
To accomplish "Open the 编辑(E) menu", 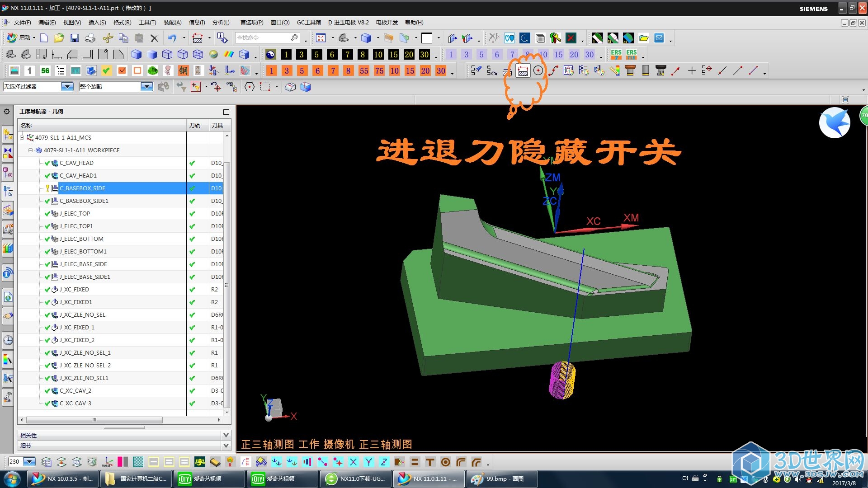I will click(47, 22).
